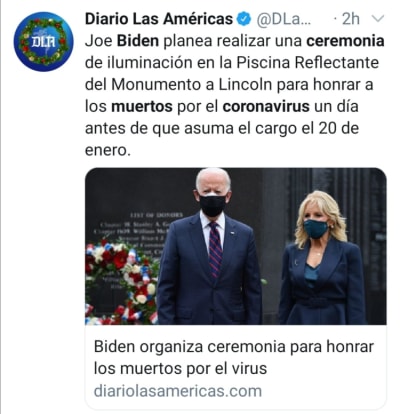Click the tweet's last word enero

point(106,150)
